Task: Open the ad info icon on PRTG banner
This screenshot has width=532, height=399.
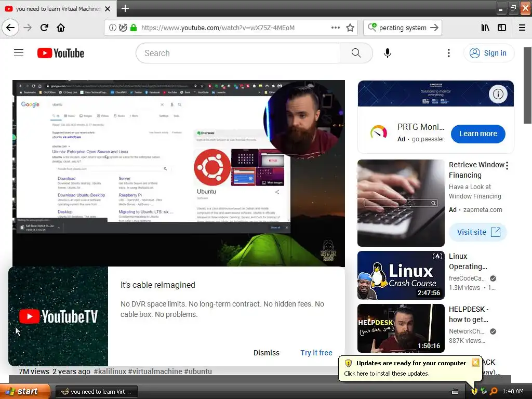Action: (x=498, y=94)
